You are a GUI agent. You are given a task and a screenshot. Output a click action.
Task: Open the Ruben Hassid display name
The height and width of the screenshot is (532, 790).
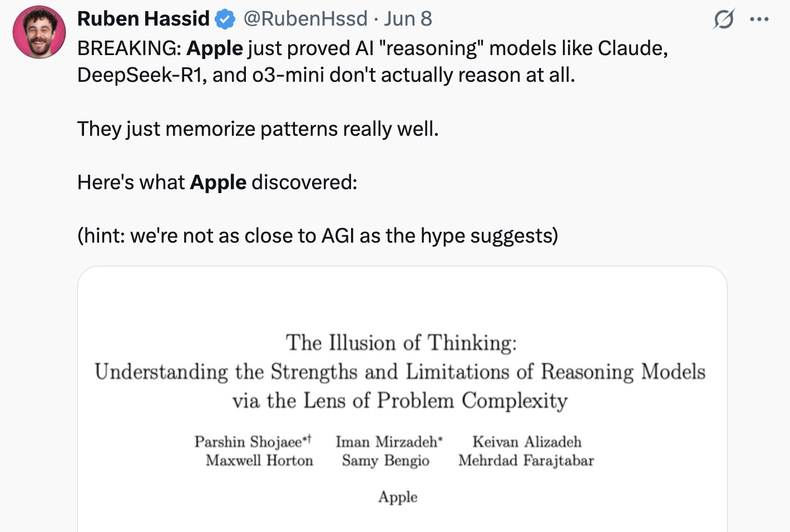point(144,19)
